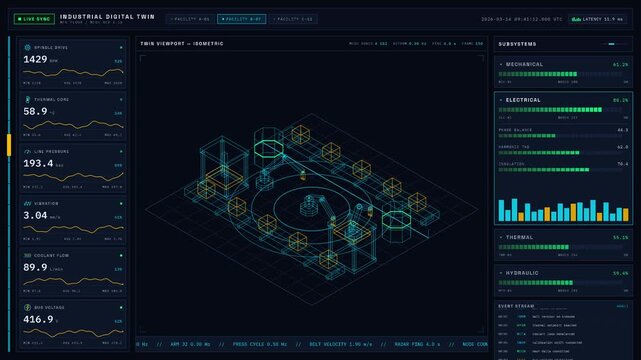Switch to the first Facility tab
This screenshot has width=641, height=360.
coord(190,19)
